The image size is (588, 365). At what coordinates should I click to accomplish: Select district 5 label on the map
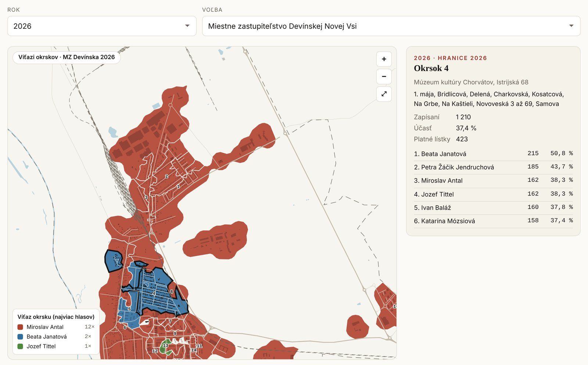[x=129, y=309]
